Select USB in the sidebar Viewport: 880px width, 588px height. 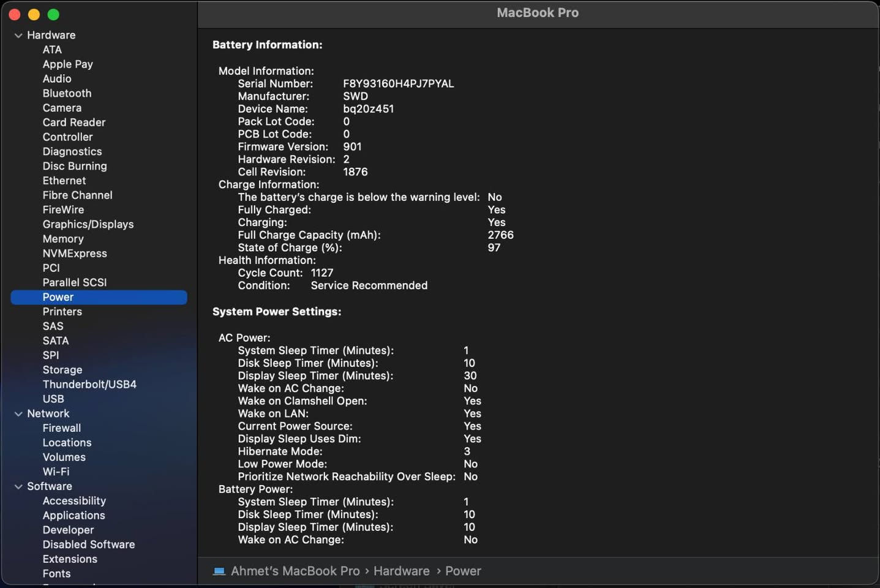pos(53,399)
